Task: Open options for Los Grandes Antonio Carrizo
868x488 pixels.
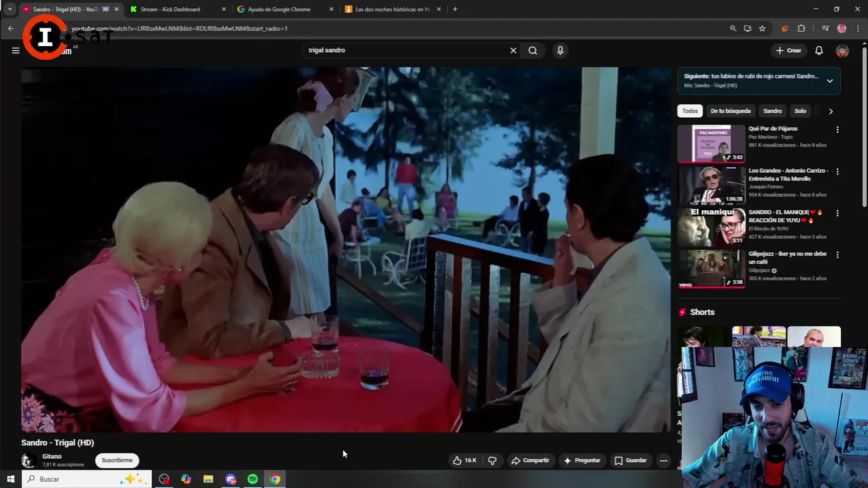Action: (837, 171)
